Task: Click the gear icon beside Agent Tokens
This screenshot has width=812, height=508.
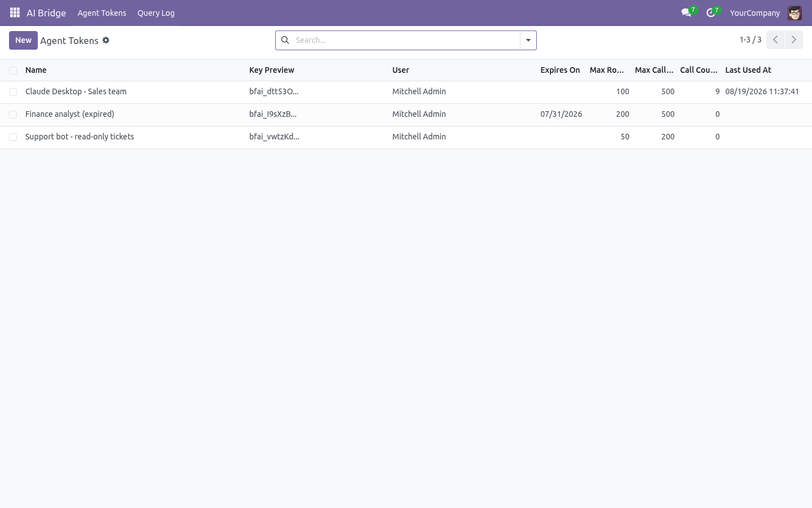Action: coord(106,40)
